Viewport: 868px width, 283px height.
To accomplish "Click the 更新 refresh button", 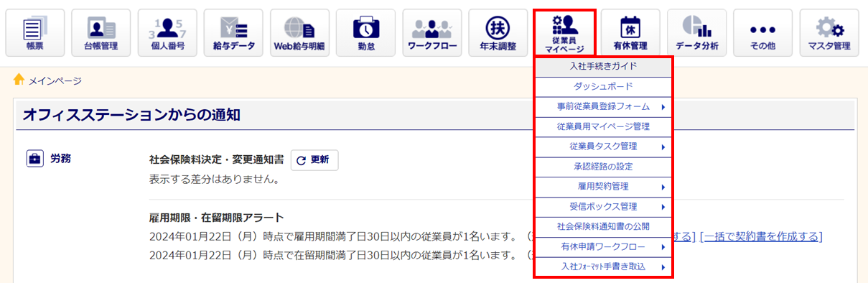I will [314, 160].
